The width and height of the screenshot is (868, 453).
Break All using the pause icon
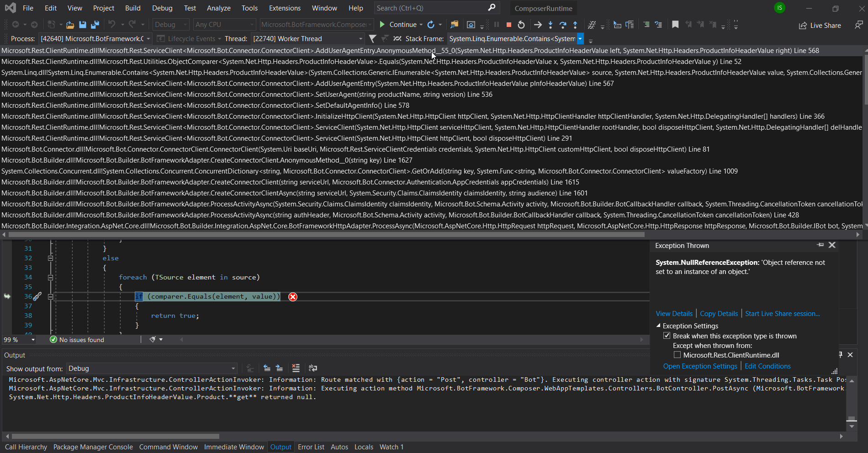496,25
